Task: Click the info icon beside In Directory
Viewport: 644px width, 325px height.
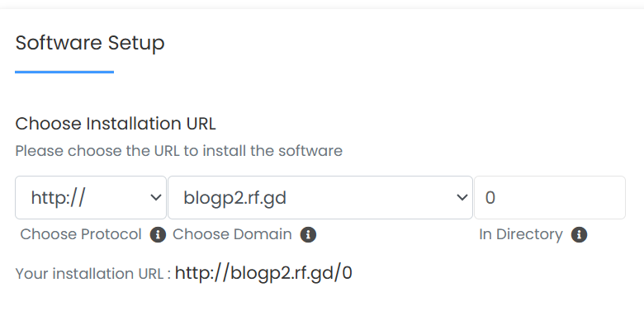Action: pyautogui.click(x=579, y=235)
